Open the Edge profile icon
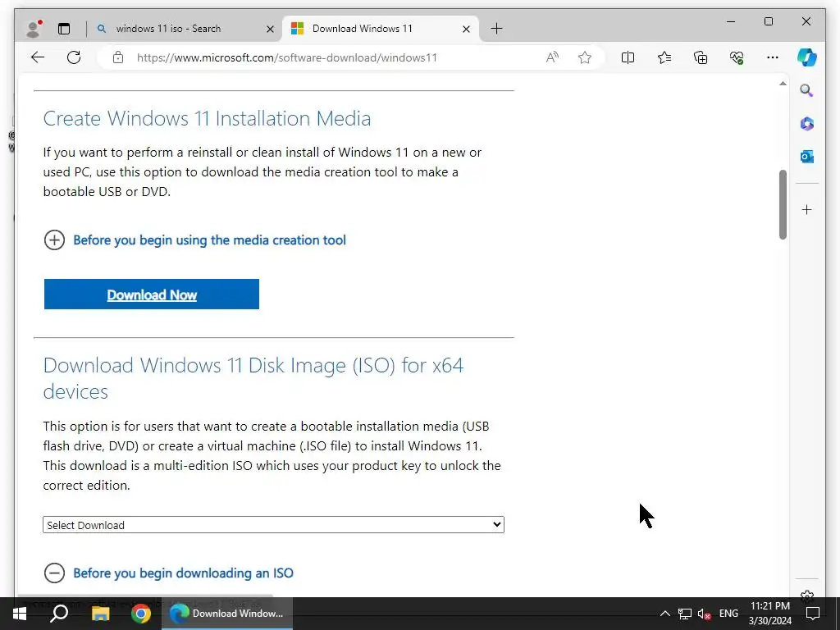 click(34, 29)
